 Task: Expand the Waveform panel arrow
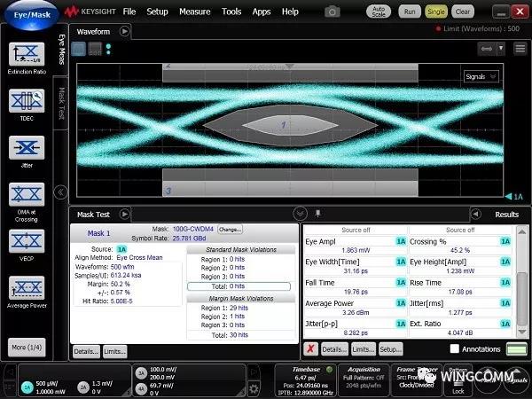125,31
